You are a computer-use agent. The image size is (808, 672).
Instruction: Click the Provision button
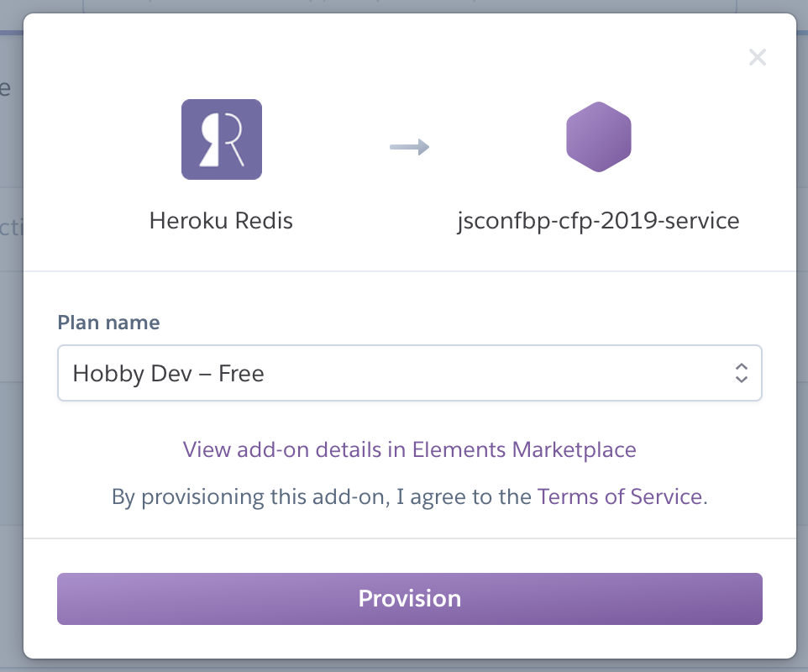point(410,599)
